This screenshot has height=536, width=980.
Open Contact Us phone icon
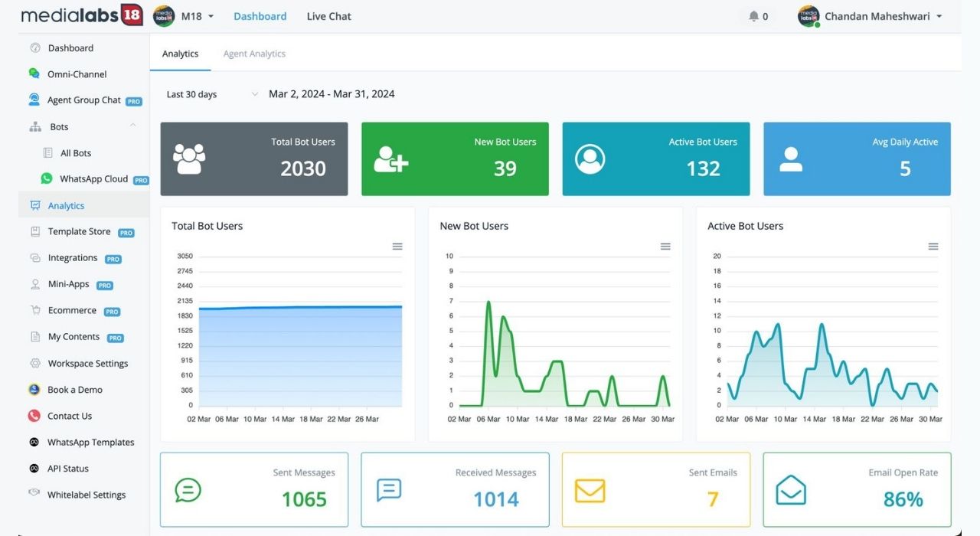point(34,416)
